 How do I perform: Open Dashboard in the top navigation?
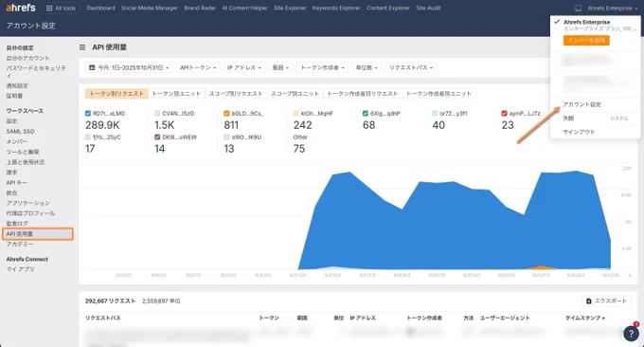pos(100,9)
